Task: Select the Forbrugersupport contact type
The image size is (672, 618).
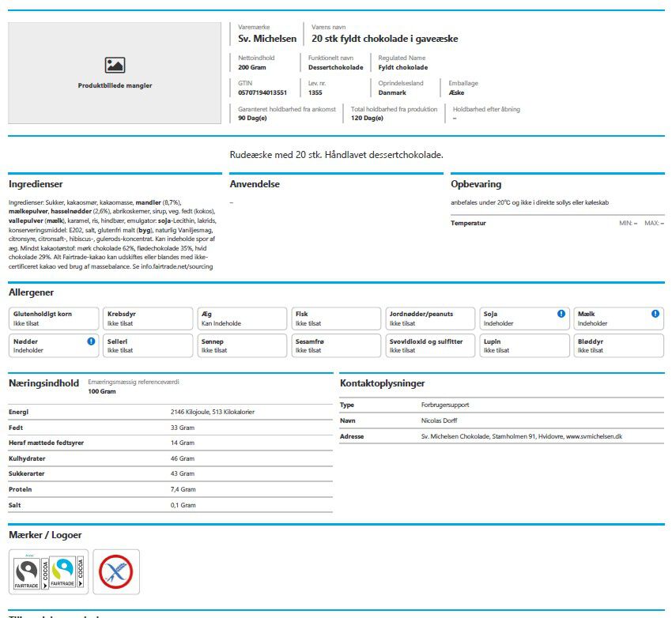Action: pos(445,405)
